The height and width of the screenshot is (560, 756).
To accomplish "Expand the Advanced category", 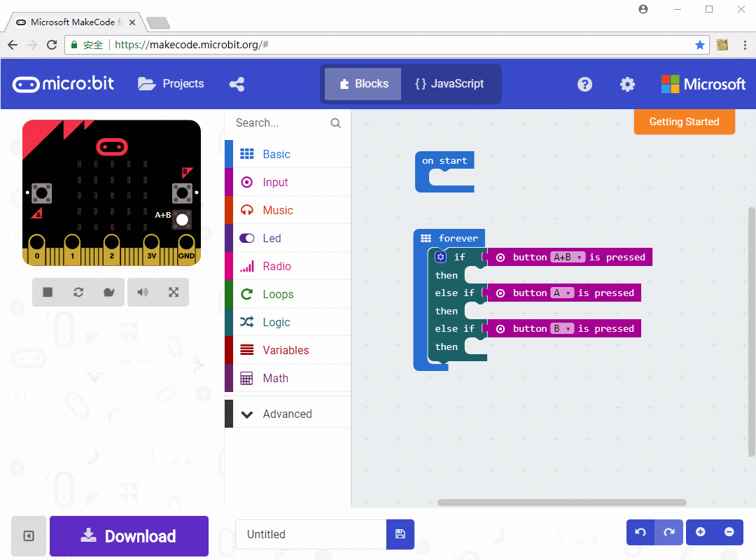I will pos(287,414).
